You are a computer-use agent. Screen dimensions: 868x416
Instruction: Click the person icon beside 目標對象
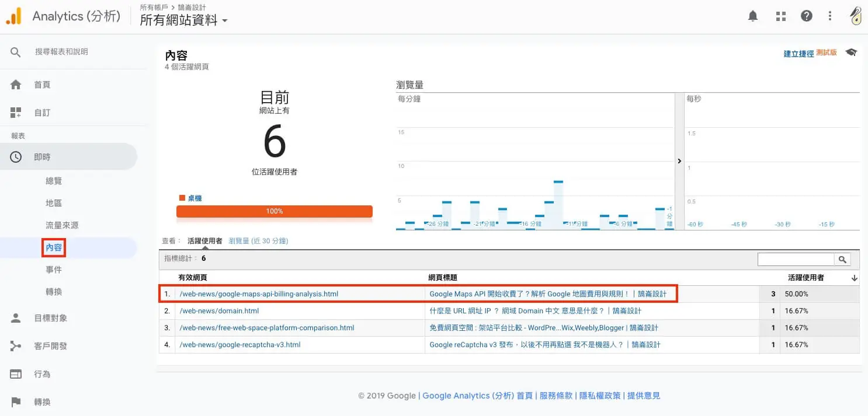coord(16,318)
